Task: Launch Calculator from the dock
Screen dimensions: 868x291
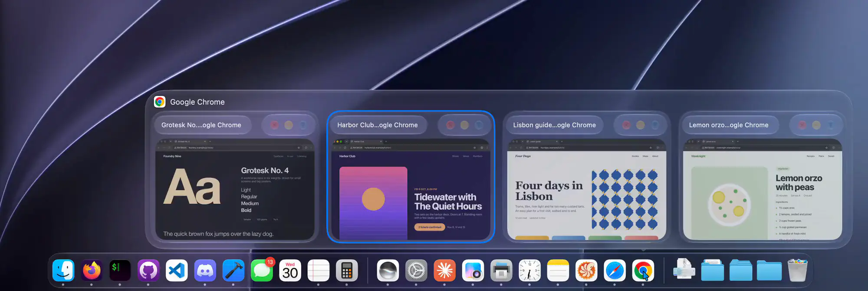Action: point(347,270)
